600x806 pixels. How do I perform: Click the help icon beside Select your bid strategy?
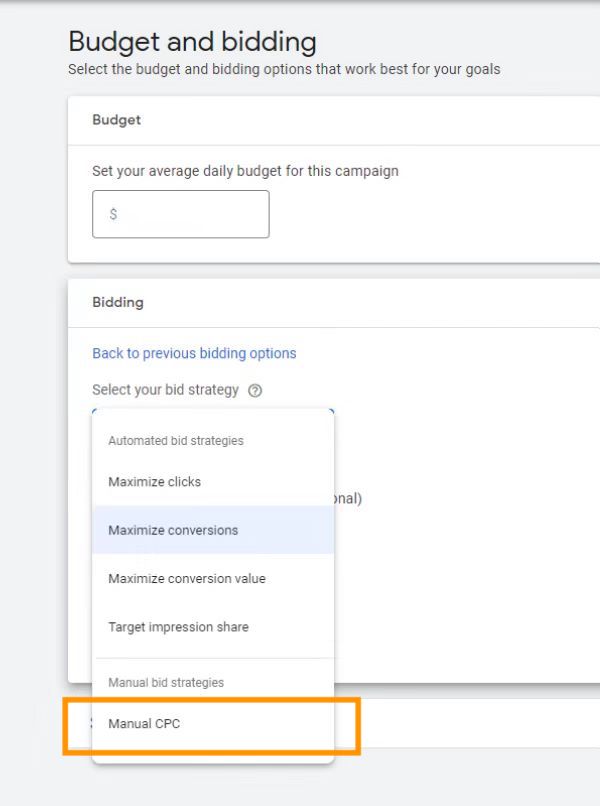255,391
